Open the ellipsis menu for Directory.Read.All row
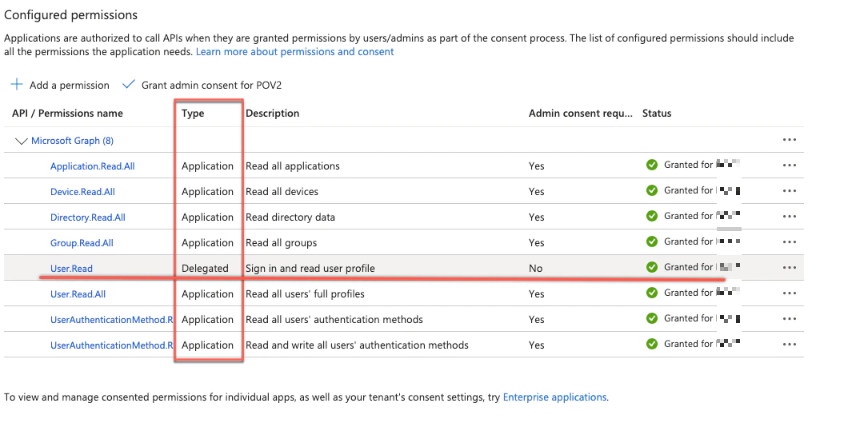The height and width of the screenshot is (427, 868). (x=790, y=217)
